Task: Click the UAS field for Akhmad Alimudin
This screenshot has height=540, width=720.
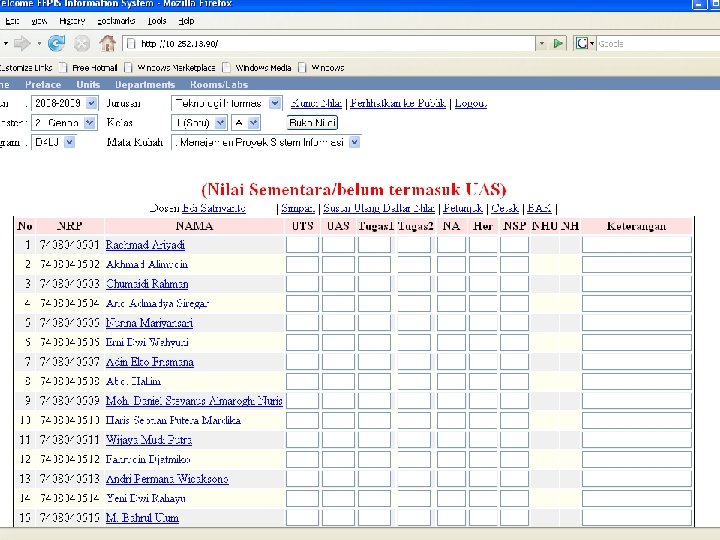Action: 338,264
